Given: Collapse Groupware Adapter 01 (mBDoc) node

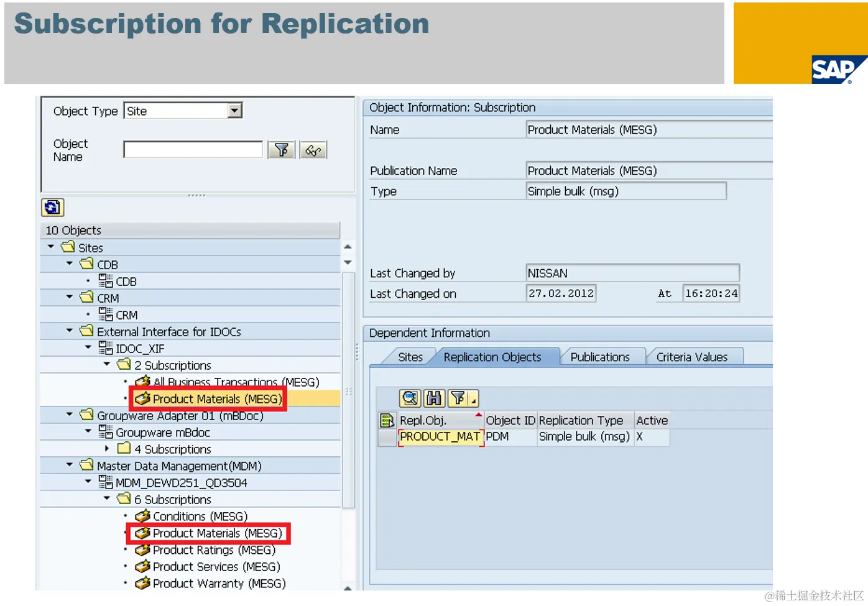Looking at the screenshot, I should click(70, 415).
